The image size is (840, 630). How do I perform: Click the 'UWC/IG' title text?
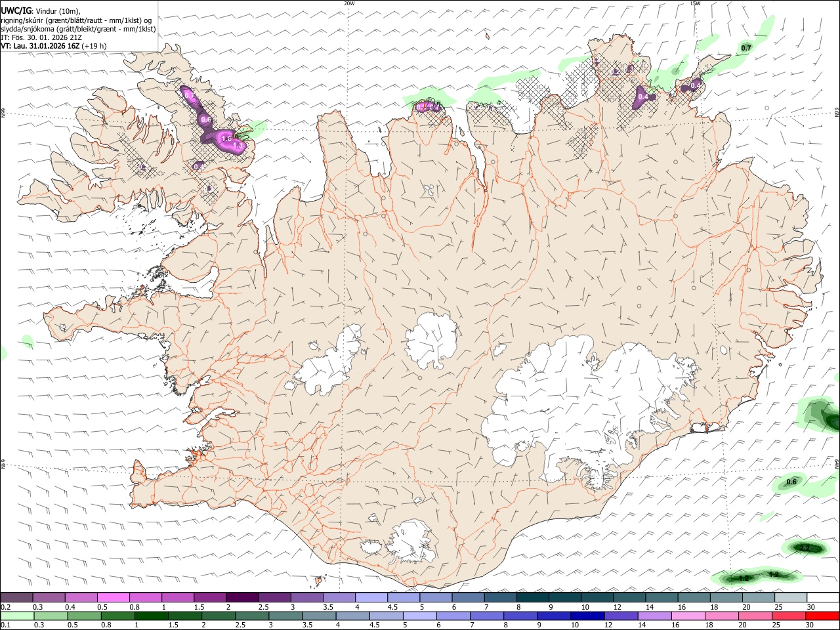tap(16, 11)
